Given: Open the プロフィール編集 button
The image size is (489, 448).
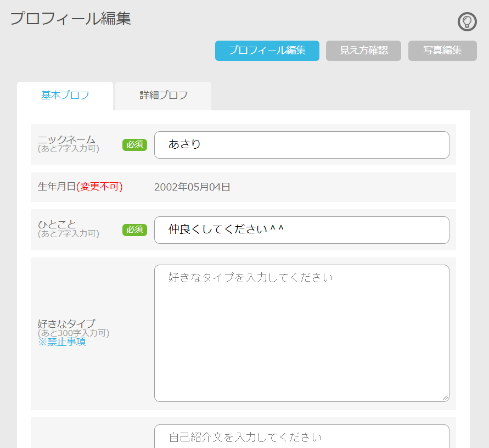Looking at the screenshot, I should tap(267, 51).
